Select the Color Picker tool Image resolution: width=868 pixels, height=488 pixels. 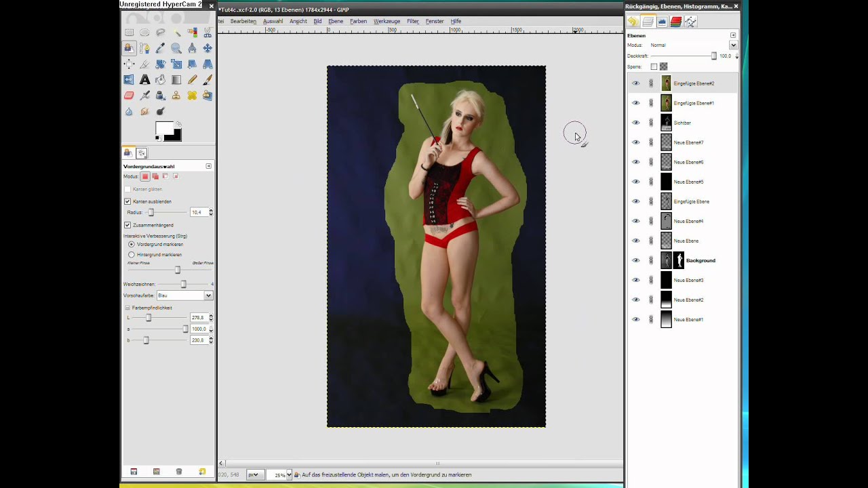(160, 48)
